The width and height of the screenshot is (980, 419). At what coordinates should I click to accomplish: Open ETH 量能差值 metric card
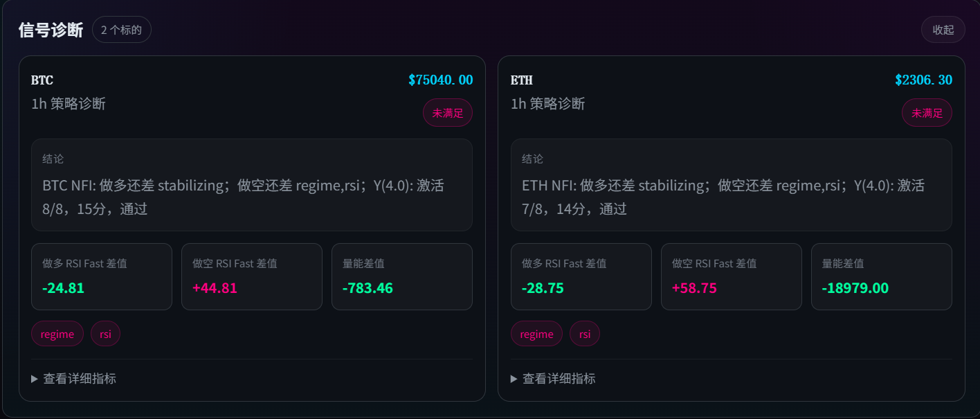[882, 276]
